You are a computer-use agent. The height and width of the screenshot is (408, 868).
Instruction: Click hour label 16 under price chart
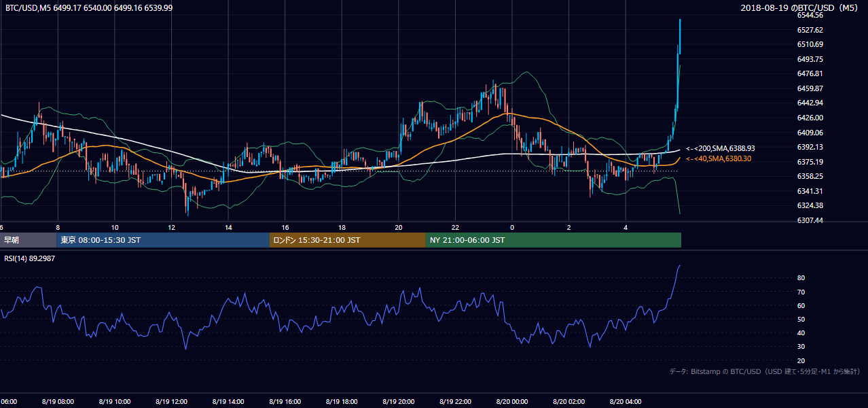coord(285,227)
